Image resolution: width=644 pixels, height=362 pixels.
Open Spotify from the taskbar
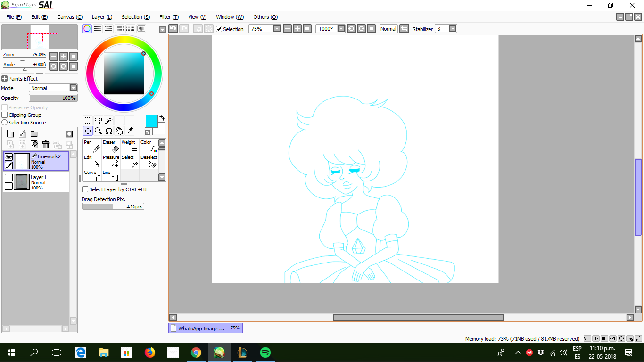point(265,353)
